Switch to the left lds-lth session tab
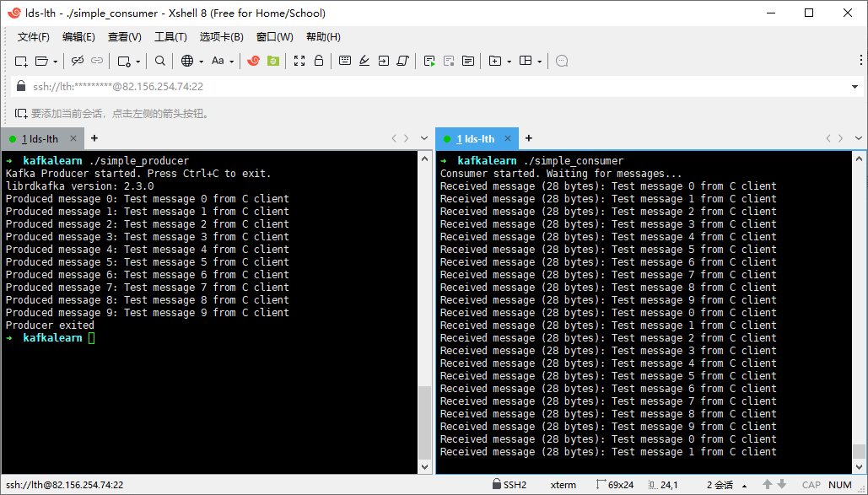The image size is (868, 495). (x=40, y=138)
